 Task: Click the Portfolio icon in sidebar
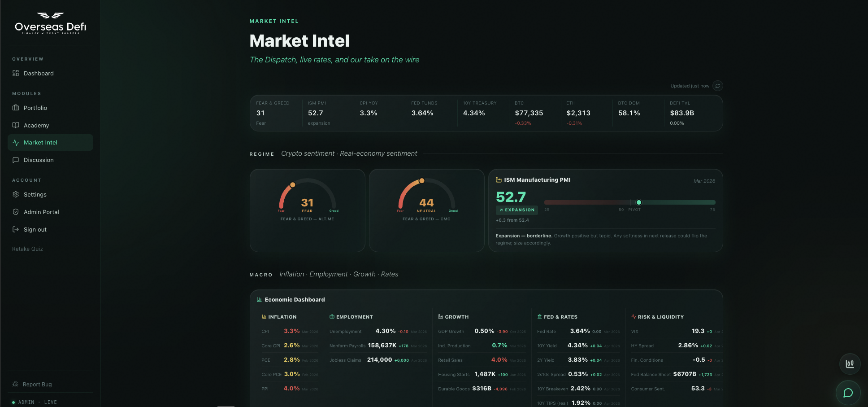pos(16,108)
